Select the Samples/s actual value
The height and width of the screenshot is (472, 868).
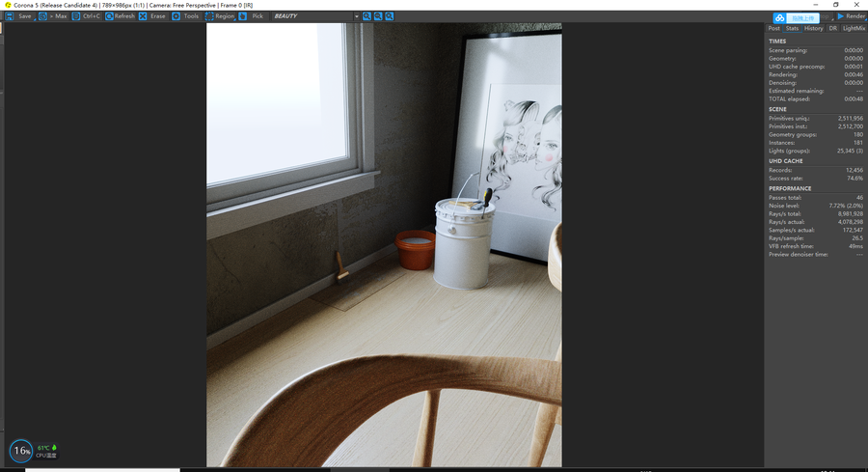(x=854, y=230)
